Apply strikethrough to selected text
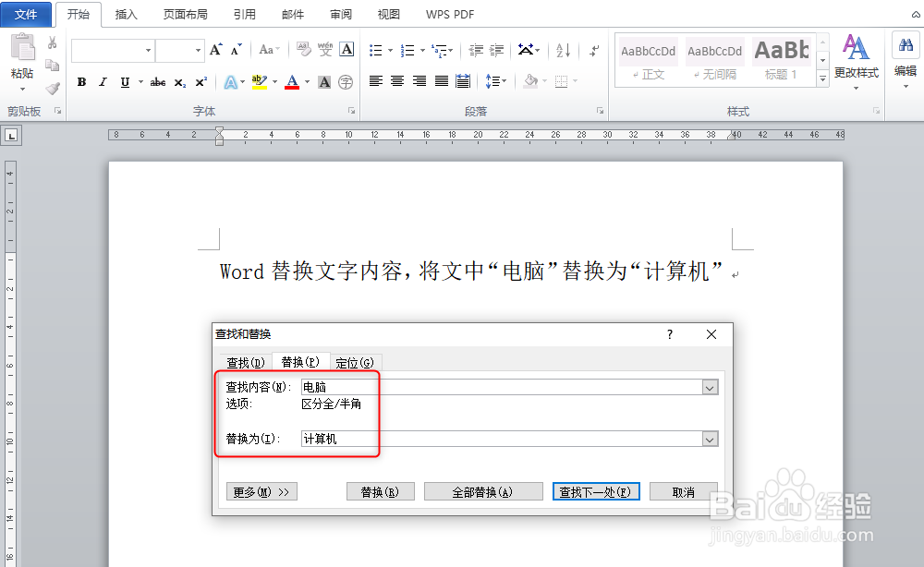This screenshot has height=567, width=924. click(x=158, y=82)
